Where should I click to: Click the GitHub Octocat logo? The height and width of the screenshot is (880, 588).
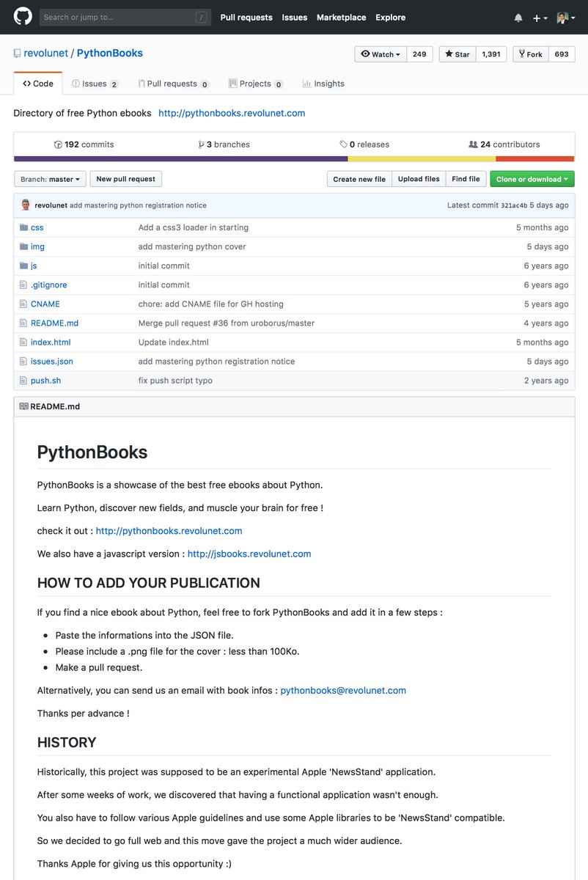click(x=23, y=17)
